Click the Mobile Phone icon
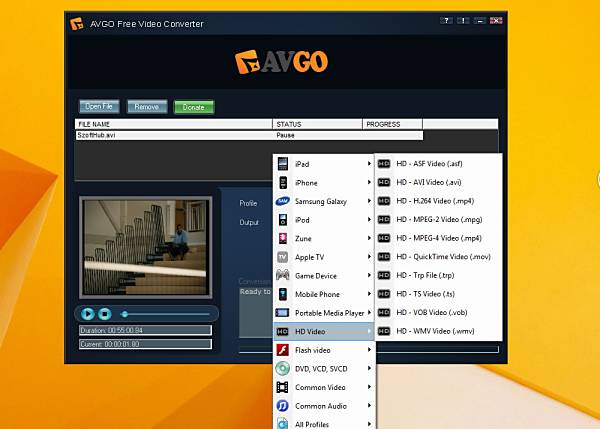Screen dimensions: 600x429 coord(283,294)
